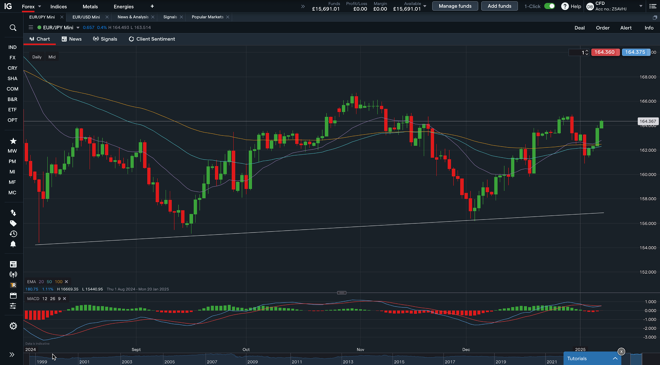This screenshot has width=660, height=365.
Task: Click Add funds button
Action: [499, 6]
